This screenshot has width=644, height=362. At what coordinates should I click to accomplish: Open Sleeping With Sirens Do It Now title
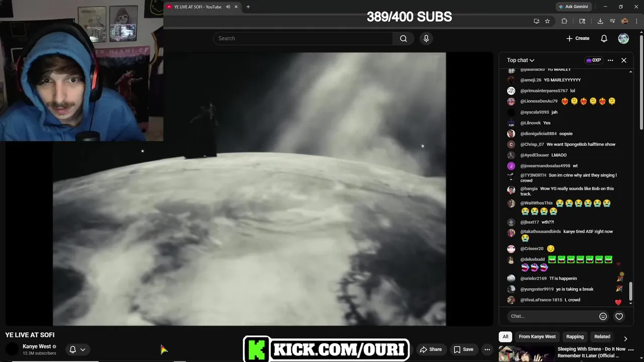pyautogui.click(x=591, y=352)
